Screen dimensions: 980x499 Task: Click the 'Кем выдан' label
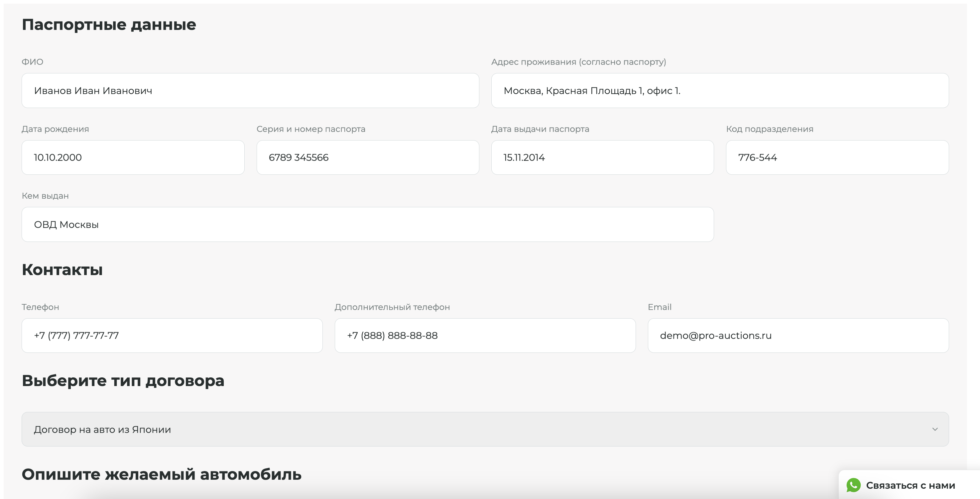tap(45, 196)
